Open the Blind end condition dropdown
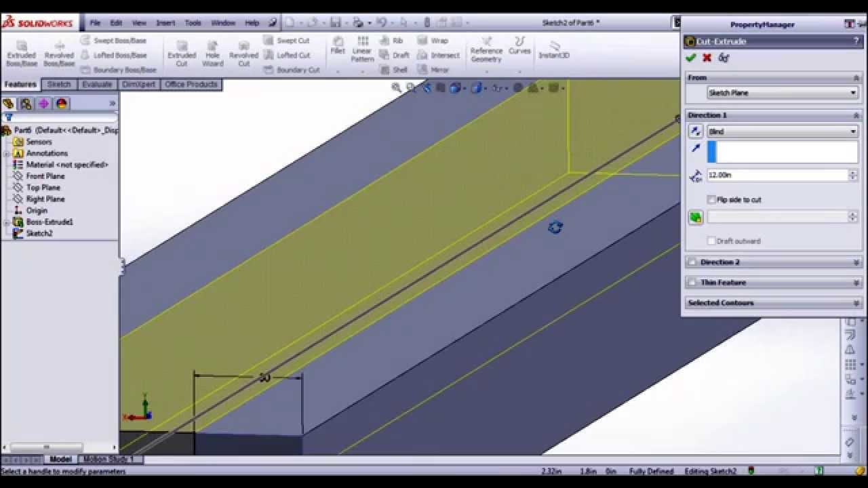Image resolution: width=868 pixels, height=488 pixels. click(783, 131)
